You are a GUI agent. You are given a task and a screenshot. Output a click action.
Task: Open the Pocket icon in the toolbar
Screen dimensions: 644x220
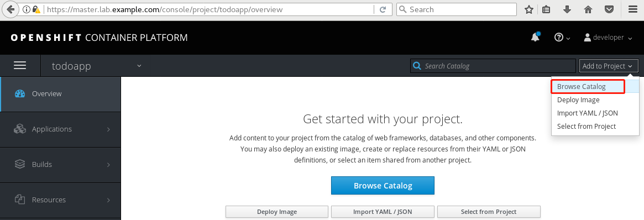(x=610, y=9)
